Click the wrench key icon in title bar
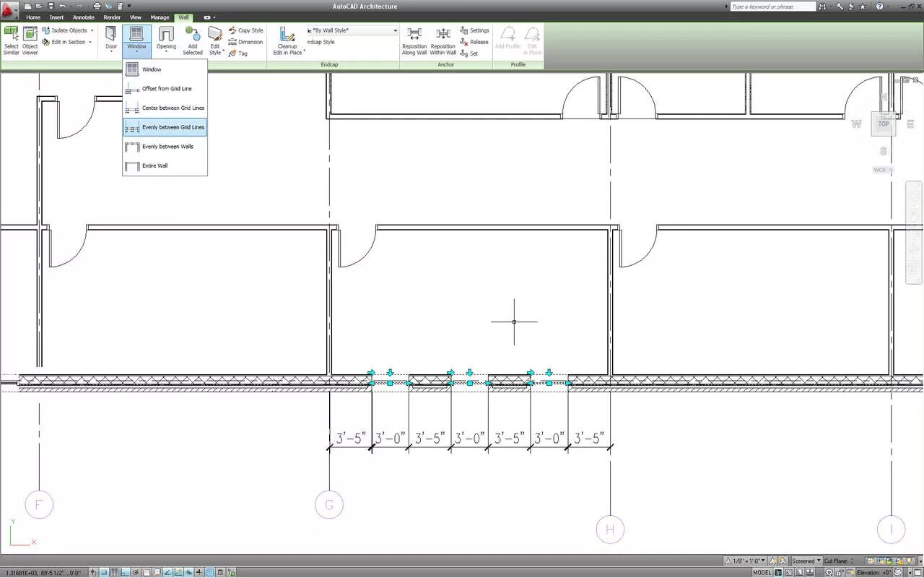 pos(840,7)
